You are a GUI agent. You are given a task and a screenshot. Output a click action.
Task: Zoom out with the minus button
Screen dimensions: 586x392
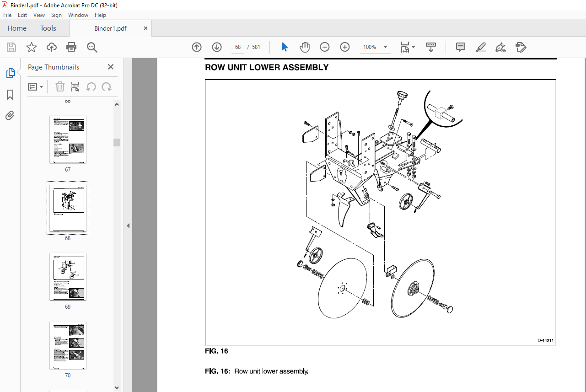pos(325,47)
